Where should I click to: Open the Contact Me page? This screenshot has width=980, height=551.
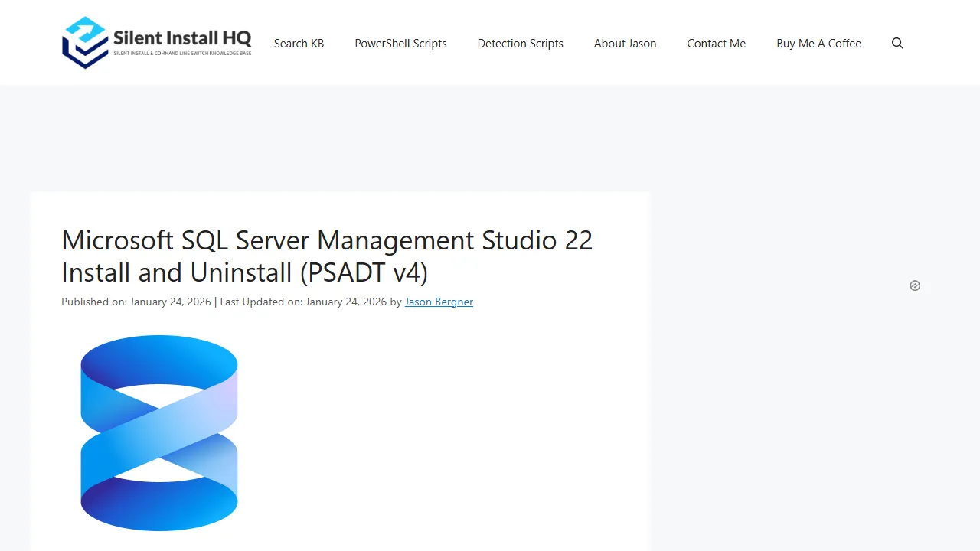click(716, 44)
